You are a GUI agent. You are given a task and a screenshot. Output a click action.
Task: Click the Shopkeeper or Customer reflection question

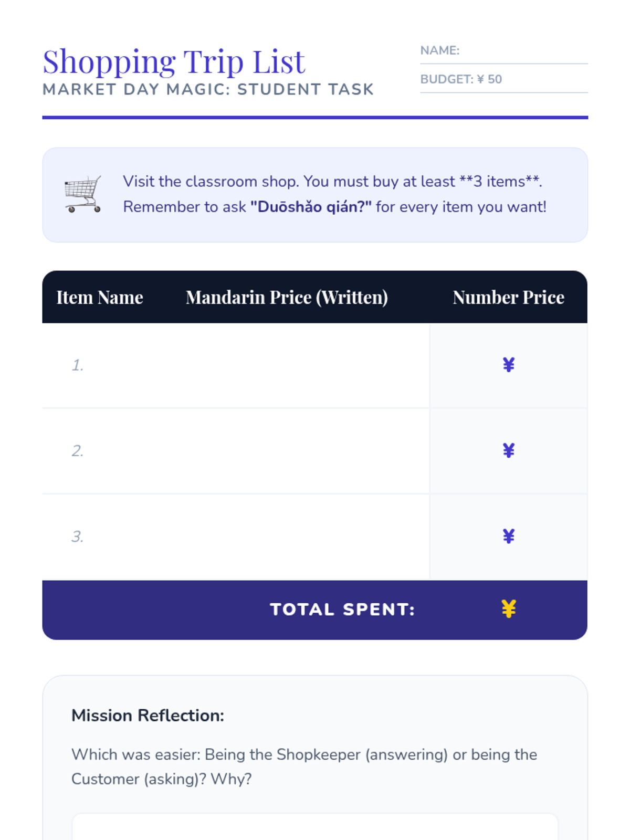click(304, 766)
